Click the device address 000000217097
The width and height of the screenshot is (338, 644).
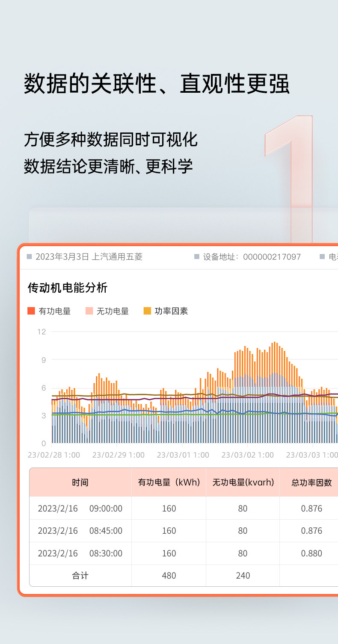click(x=272, y=257)
